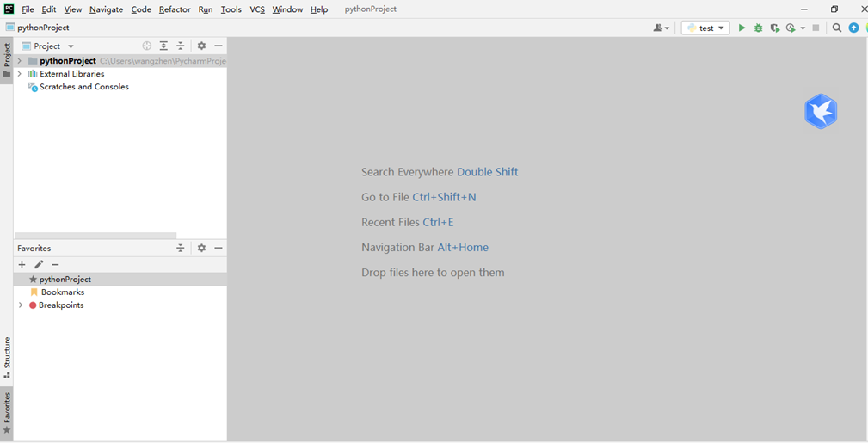This screenshot has width=868, height=443.
Task: Open Favorites panel gear settings
Action: pyautogui.click(x=201, y=248)
